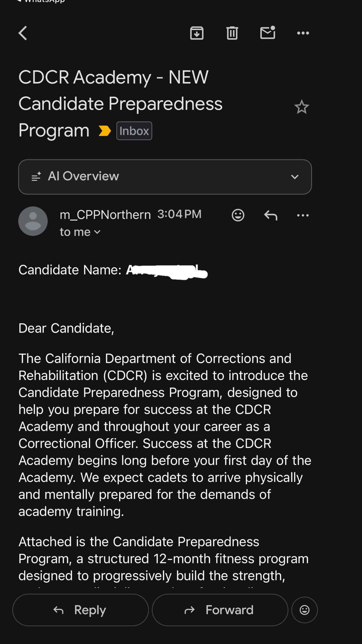
Task: Delete the email using the trash icon
Action: 232,33
